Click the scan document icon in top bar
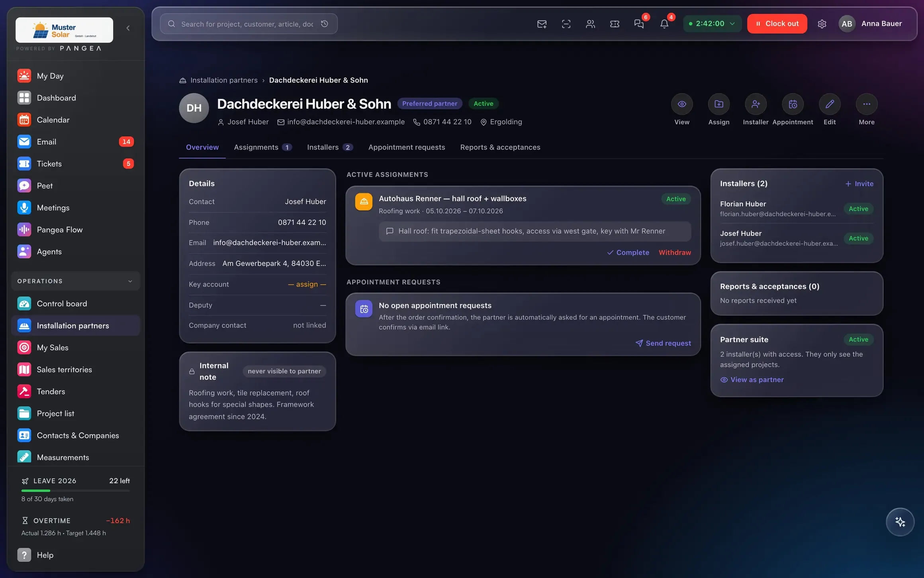Screen dimensions: 924x578 [x=566, y=24]
